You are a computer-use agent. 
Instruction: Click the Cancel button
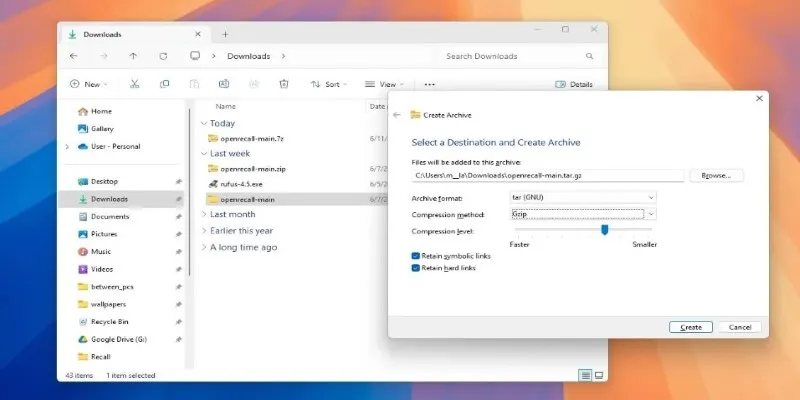pyautogui.click(x=740, y=328)
